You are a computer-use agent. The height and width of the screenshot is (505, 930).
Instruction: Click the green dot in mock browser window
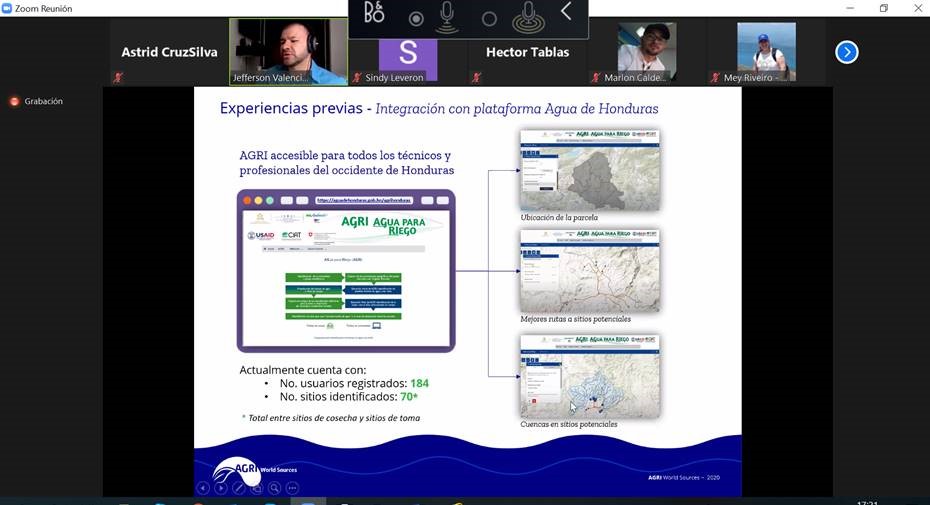point(270,201)
